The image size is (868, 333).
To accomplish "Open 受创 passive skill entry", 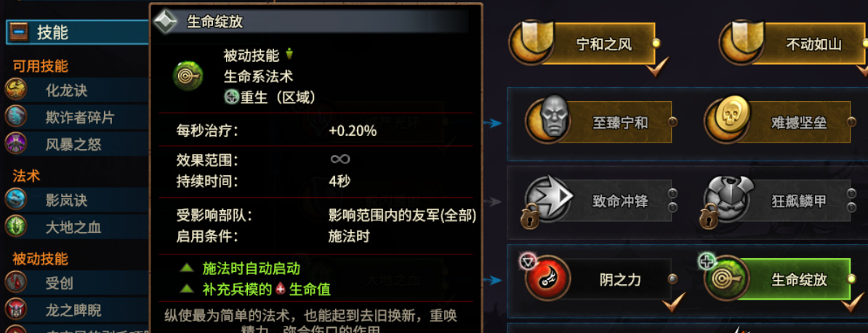I will tap(77, 283).
